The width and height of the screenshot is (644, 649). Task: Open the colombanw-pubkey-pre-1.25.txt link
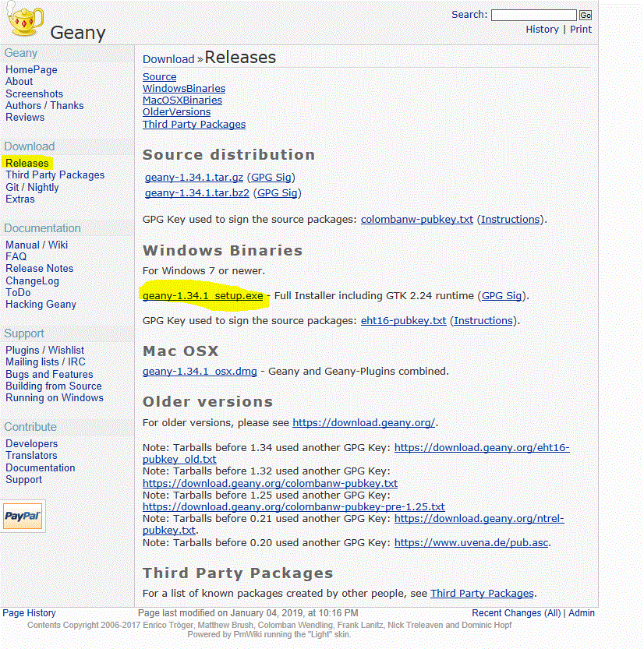[294, 506]
